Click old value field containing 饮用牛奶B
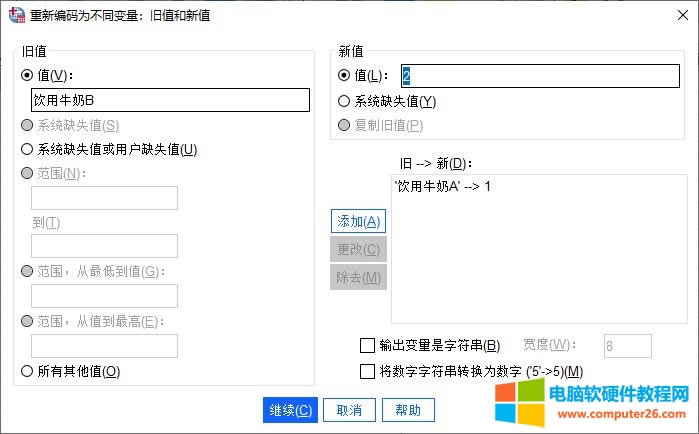 pyautogui.click(x=170, y=99)
